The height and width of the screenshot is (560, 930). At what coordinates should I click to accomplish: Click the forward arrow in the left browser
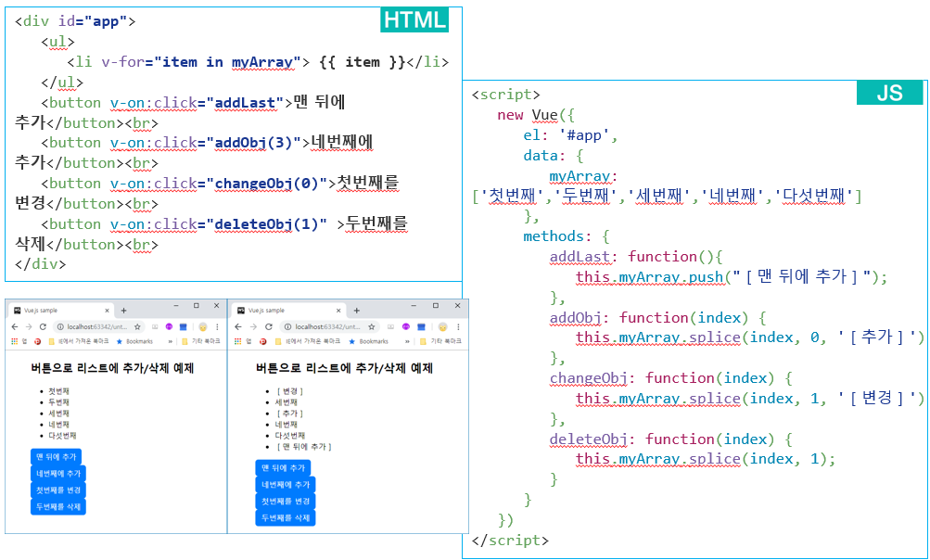click(29, 327)
